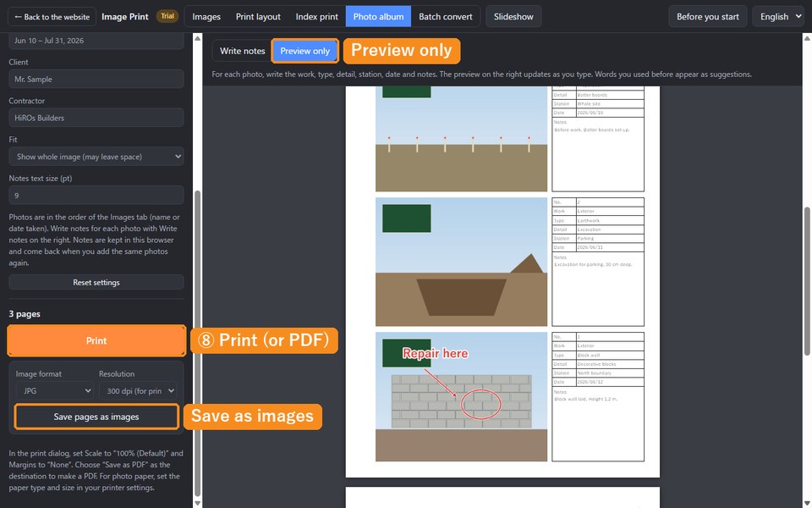The width and height of the screenshot is (812, 508).
Task: Click the "2026/06/12" date cell
Action: click(x=610, y=382)
